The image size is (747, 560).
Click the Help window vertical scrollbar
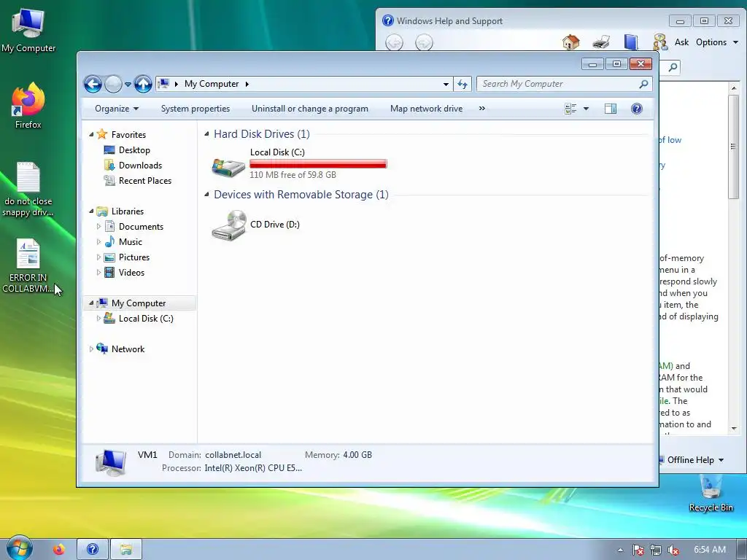[733, 147]
